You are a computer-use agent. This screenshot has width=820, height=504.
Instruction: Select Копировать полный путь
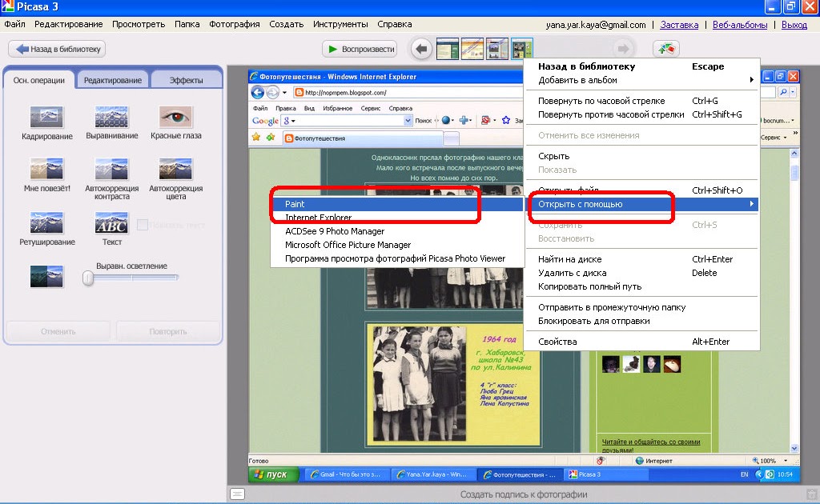(x=641, y=286)
